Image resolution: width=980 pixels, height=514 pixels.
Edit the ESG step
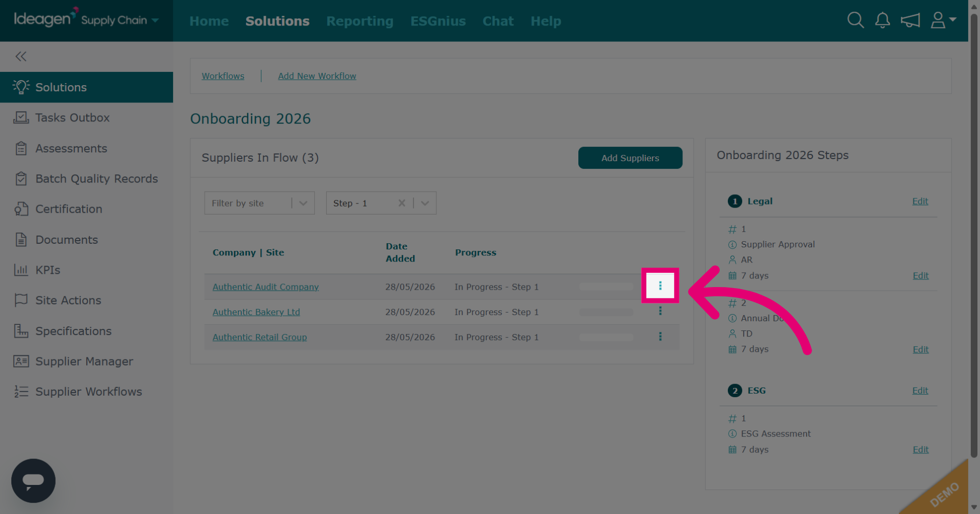tap(920, 391)
